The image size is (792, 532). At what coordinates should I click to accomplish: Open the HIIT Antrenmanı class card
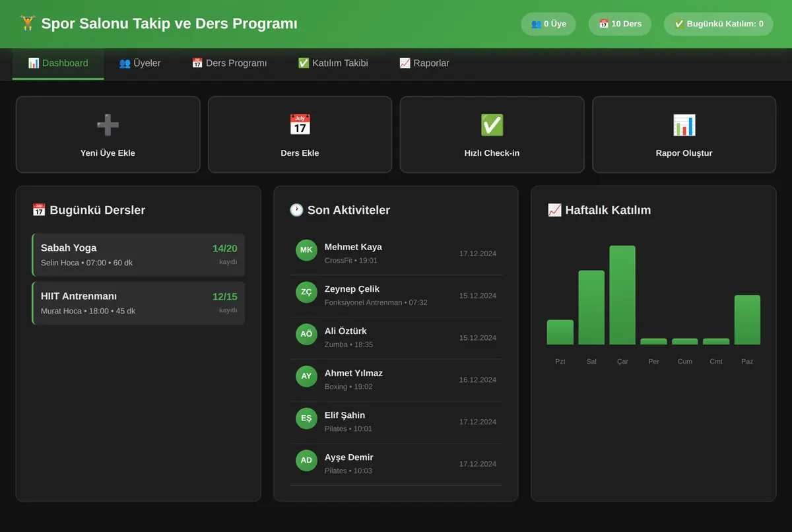[x=138, y=303]
